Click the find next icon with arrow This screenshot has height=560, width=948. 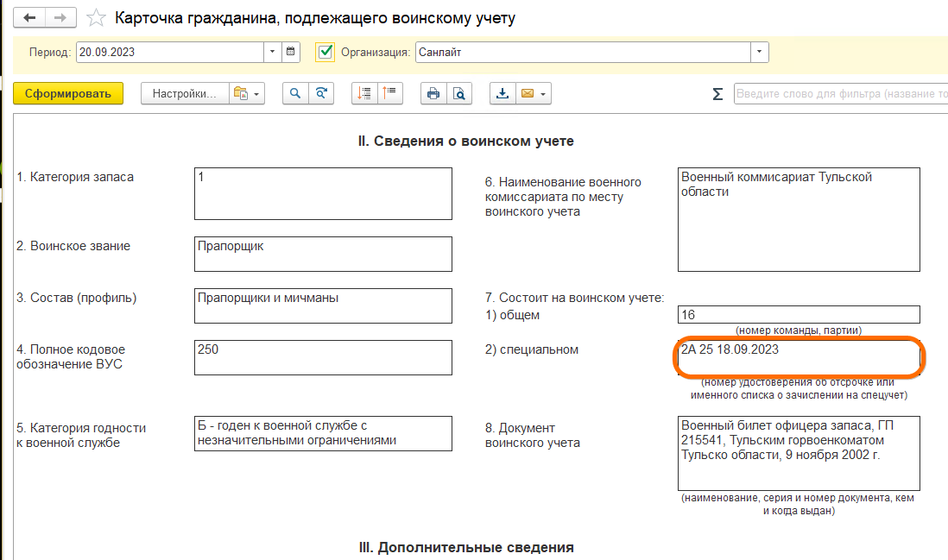[322, 94]
